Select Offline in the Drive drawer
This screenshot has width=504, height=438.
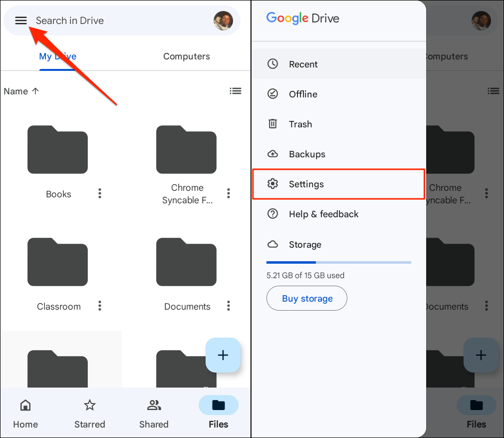pyautogui.click(x=303, y=94)
